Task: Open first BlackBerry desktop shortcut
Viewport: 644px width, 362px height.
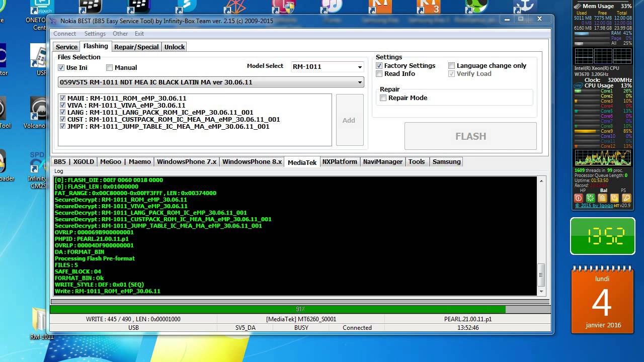Action: [91, 7]
